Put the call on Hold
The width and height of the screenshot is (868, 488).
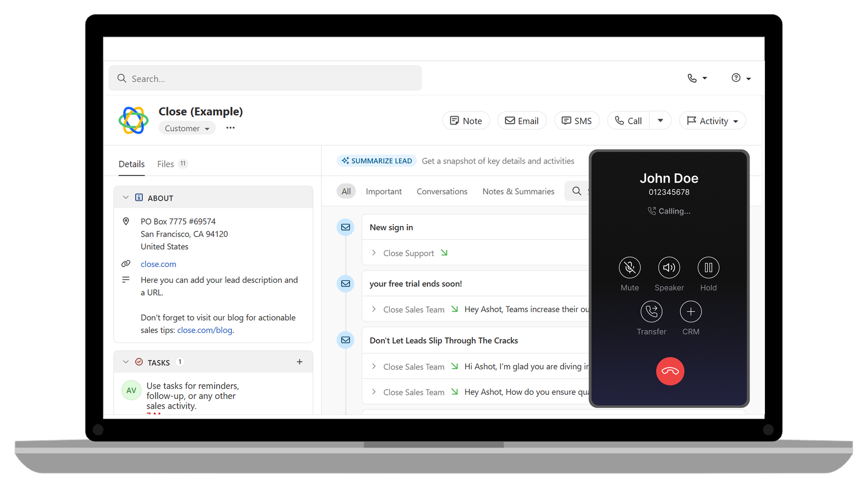[x=708, y=267]
